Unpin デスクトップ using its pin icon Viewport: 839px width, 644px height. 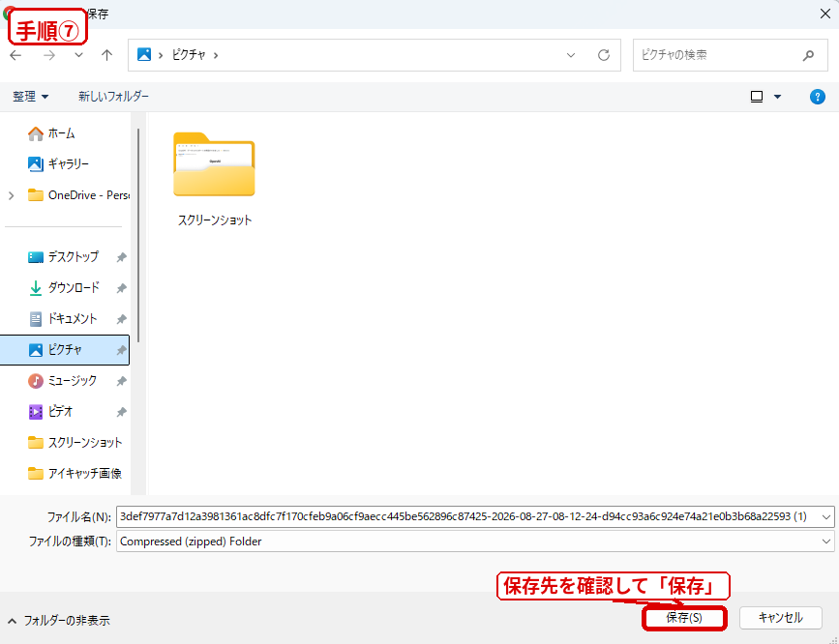click(x=122, y=257)
